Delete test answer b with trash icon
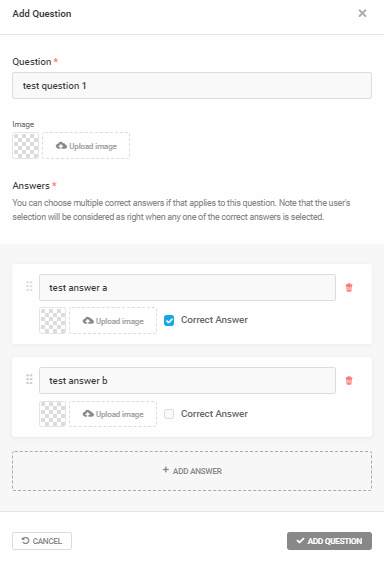384x565 pixels. pos(349,381)
